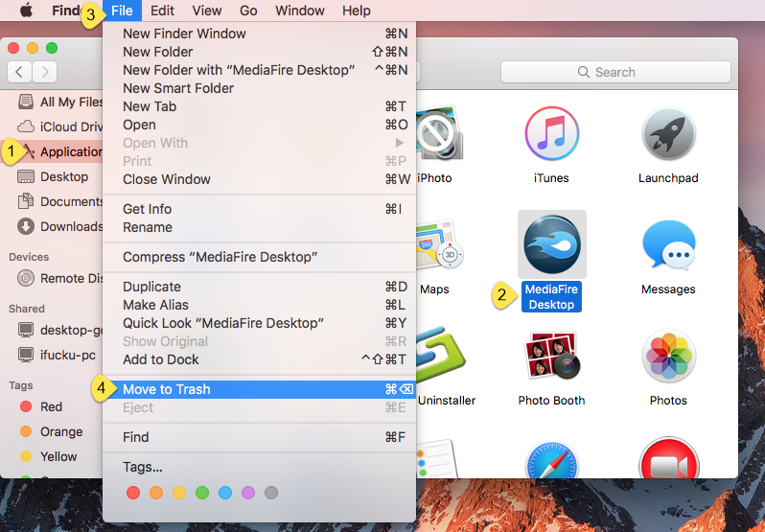Viewport: 765px width, 532px height.
Task: Click the Uninstaller app icon
Action: [x=441, y=355]
